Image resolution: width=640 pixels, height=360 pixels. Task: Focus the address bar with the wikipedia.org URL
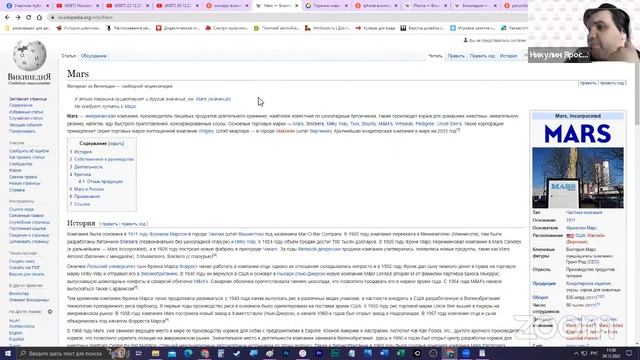click(286, 18)
